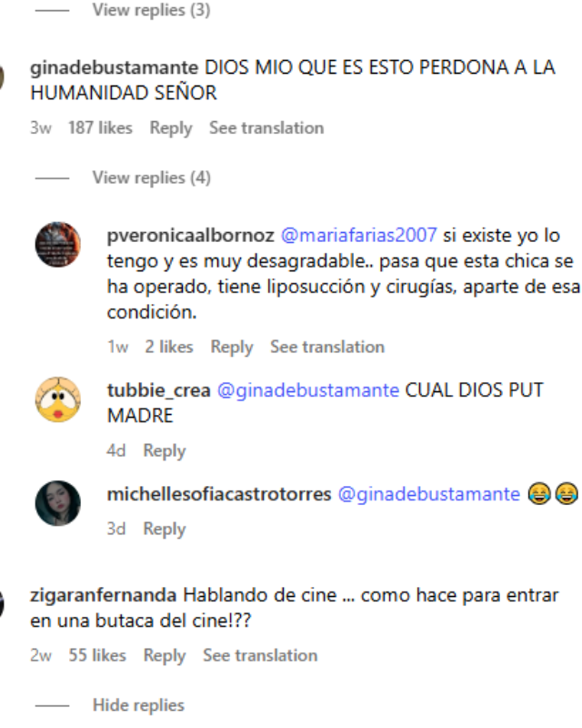Open tubbie_crea emoji avatar
Viewport: 582px width, 728px height.
tap(58, 399)
